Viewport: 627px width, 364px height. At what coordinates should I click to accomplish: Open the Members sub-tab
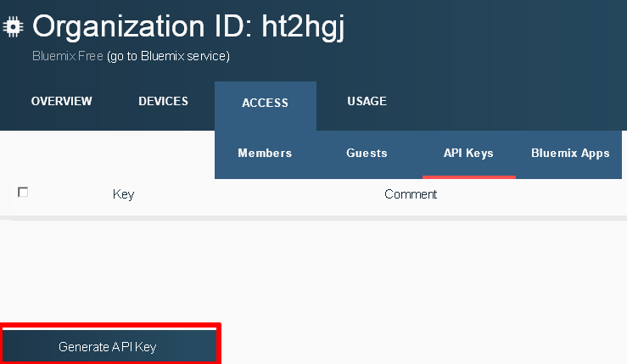pos(265,154)
